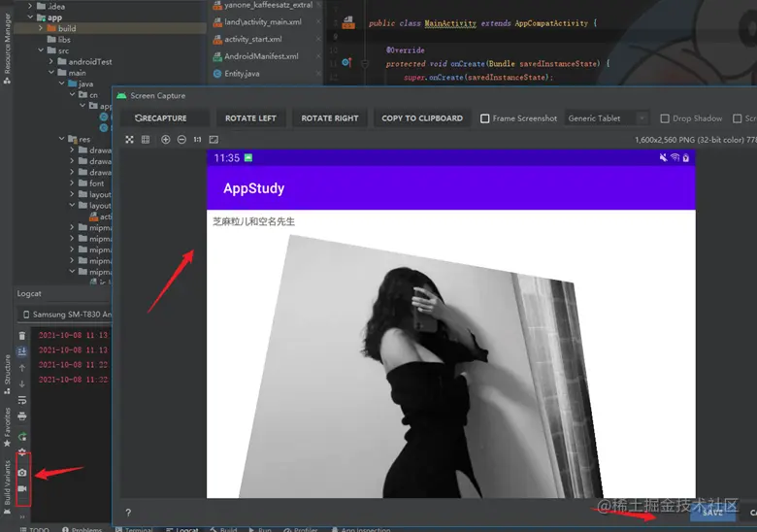This screenshot has height=532, width=757.
Task: Select the yanone_kaffeesatz_extral tab
Action: pyautogui.click(x=264, y=5)
